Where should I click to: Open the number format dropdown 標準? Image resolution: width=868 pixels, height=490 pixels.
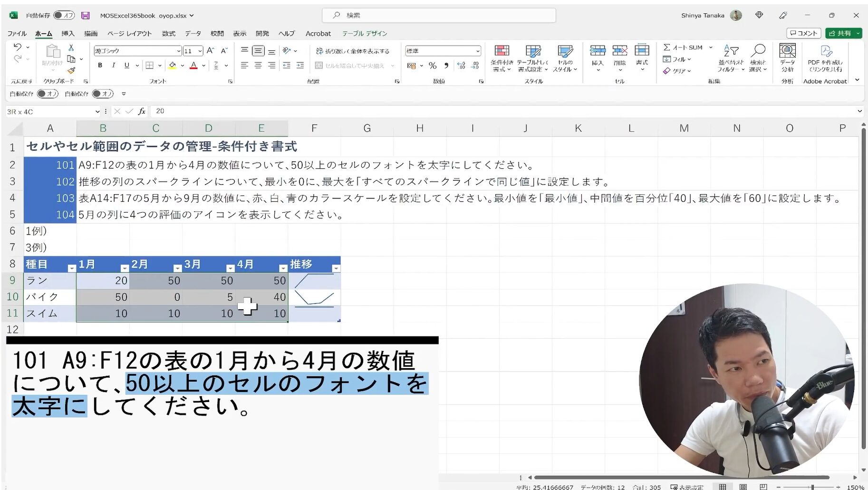point(477,51)
